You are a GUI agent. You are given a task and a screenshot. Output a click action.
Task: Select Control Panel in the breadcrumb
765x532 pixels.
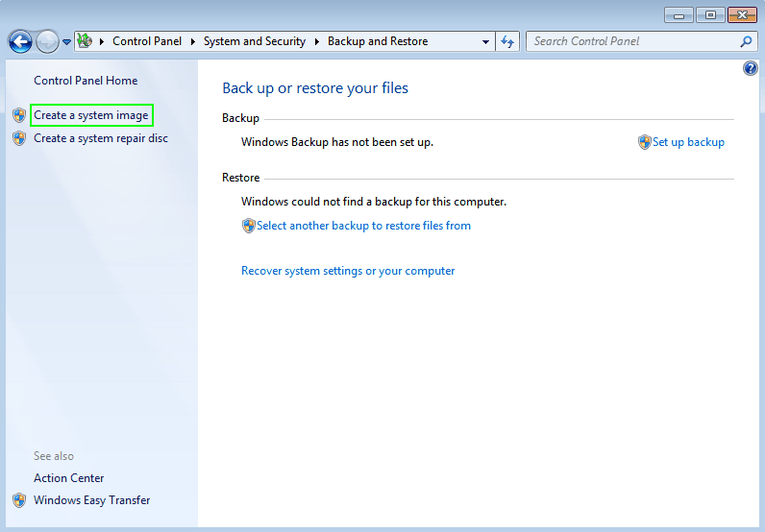[147, 41]
